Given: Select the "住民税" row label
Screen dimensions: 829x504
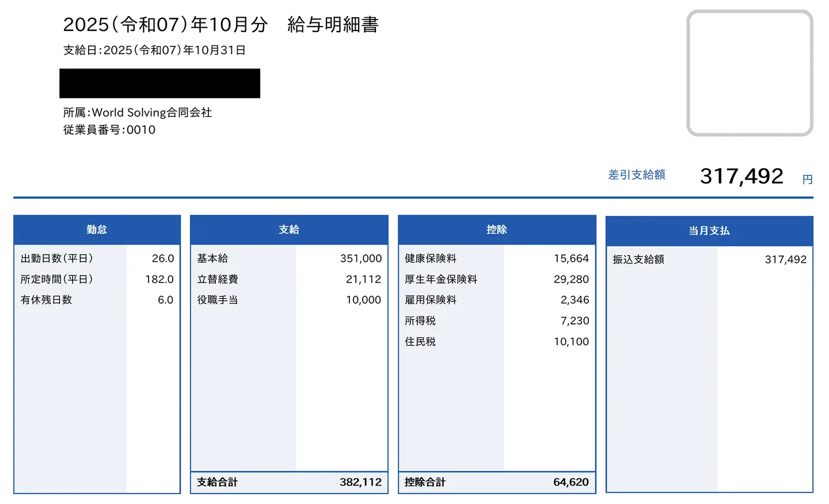Looking at the screenshot, I should tap(420, 341).
